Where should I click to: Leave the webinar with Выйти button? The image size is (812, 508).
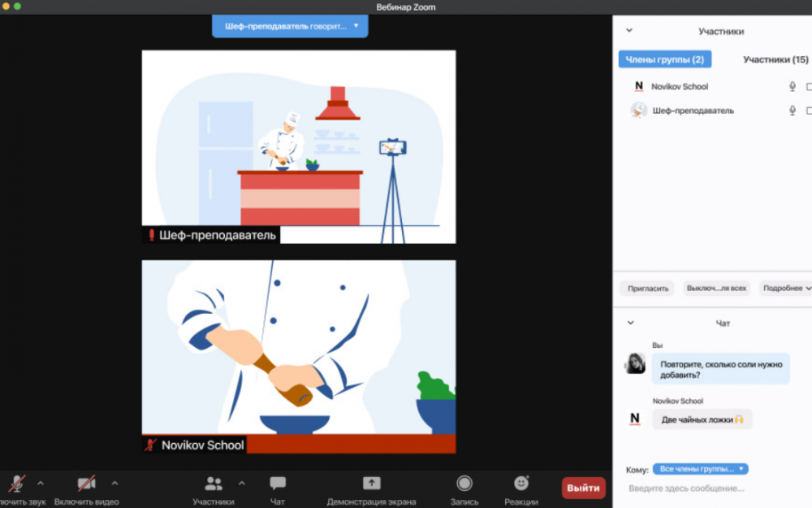(584, 488)
